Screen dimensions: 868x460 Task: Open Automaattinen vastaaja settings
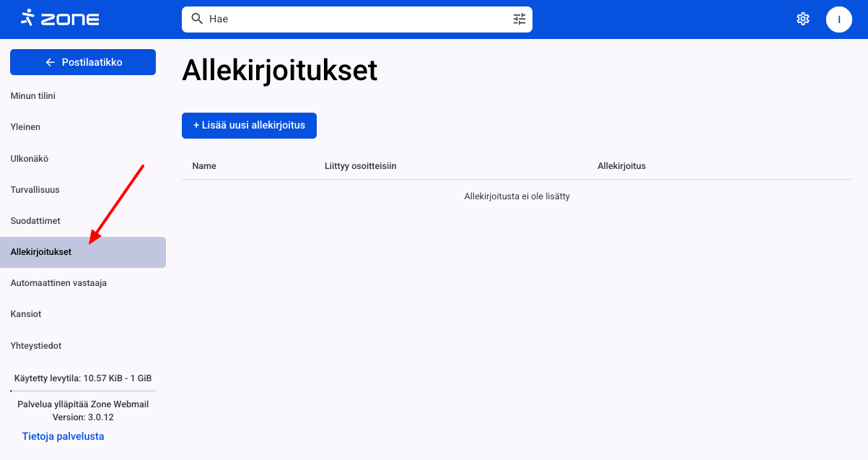[x=58, y=283]
